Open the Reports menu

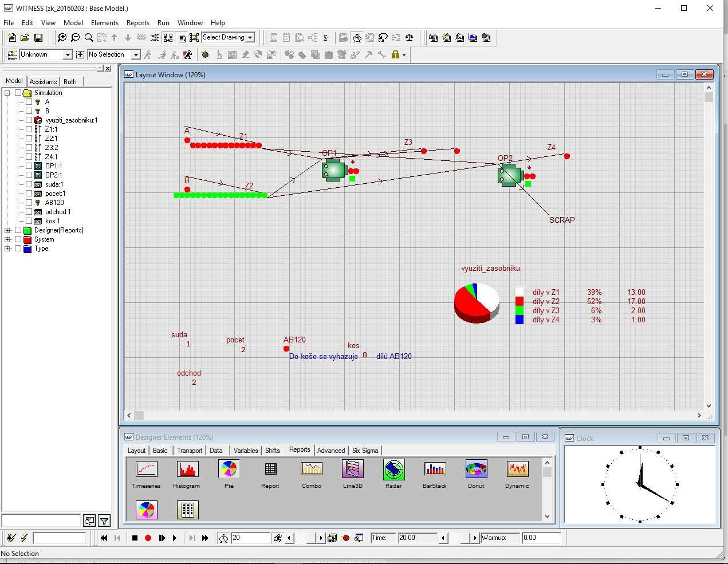(138, 23)
